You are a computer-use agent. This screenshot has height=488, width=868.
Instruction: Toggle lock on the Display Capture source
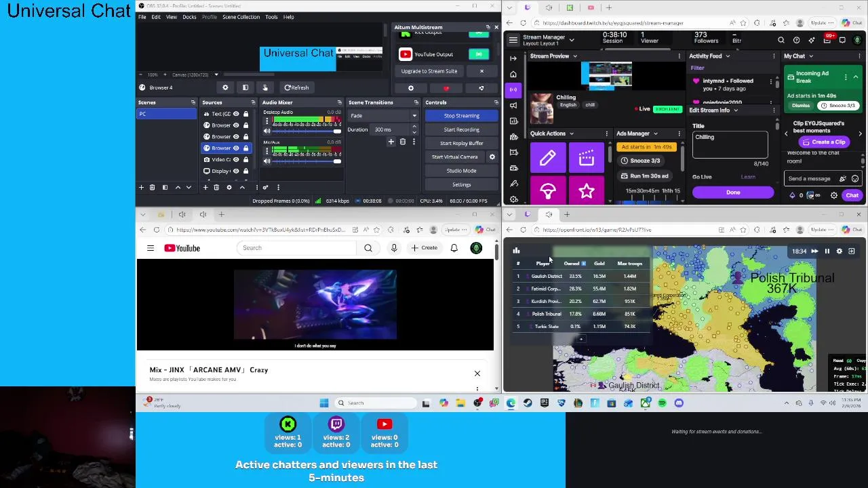pyautogui.click(x=245, y=171)
